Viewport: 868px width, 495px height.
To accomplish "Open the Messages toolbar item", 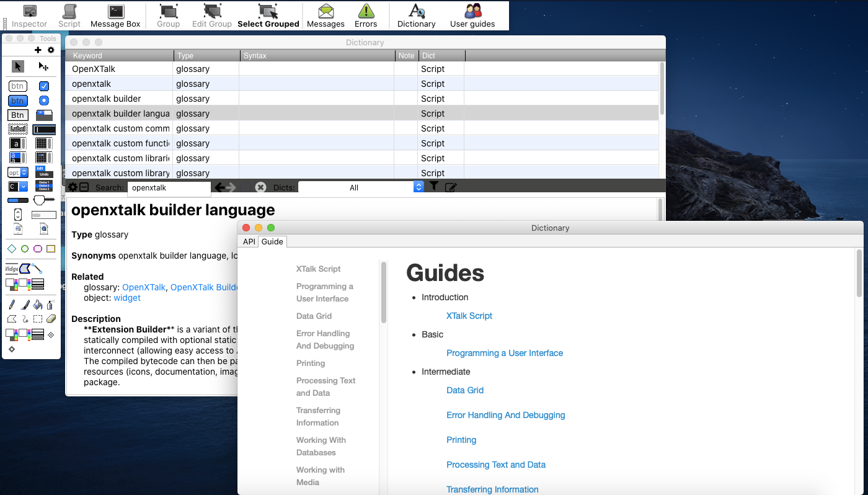I will pyautogui.click(x=325, y=16).
